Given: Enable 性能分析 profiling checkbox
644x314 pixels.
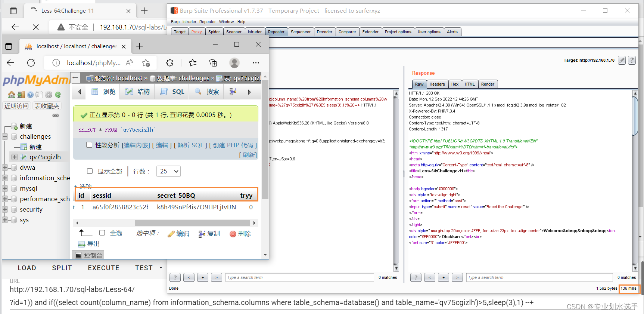Looking at the screenshot, I should coord(89,145).
